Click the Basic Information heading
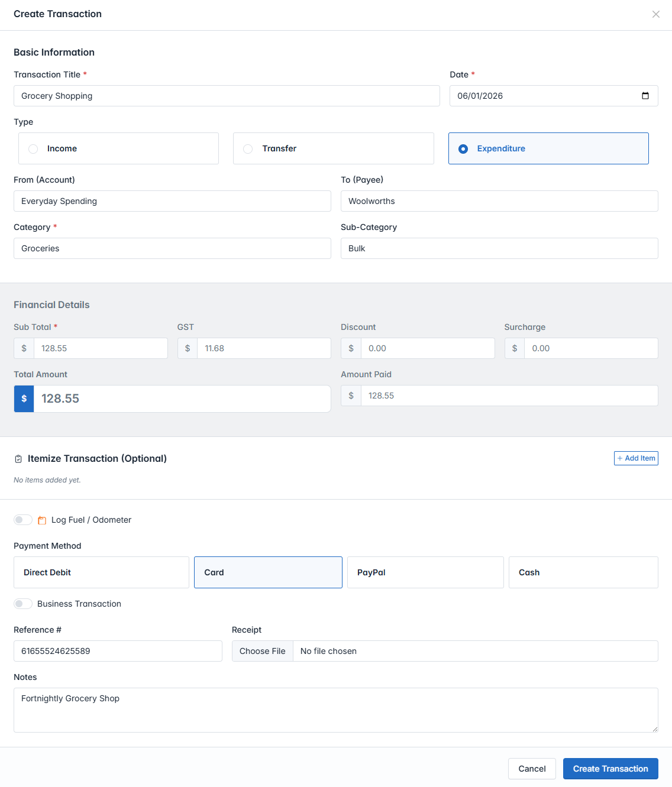 coord(54,52)
